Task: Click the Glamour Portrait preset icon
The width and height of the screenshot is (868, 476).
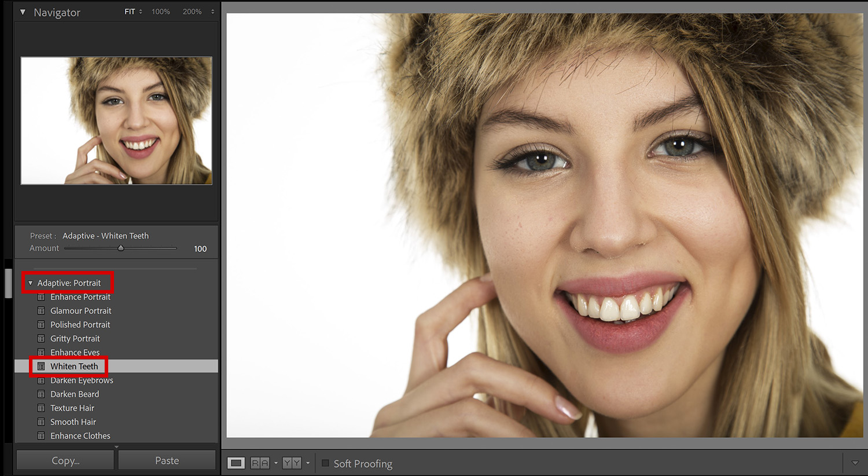Action: pyautogui.click(x=41, y=310)
